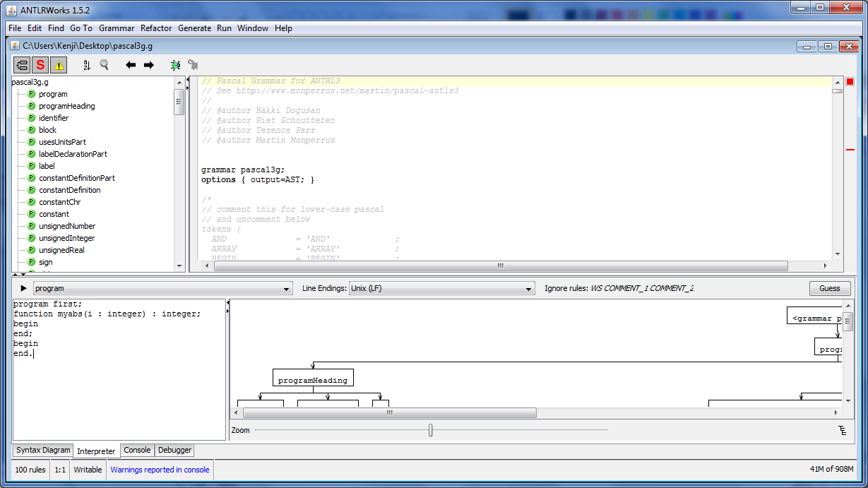Select the 'program' rule in tree
868x488 pixels.
tap(53, 94)
